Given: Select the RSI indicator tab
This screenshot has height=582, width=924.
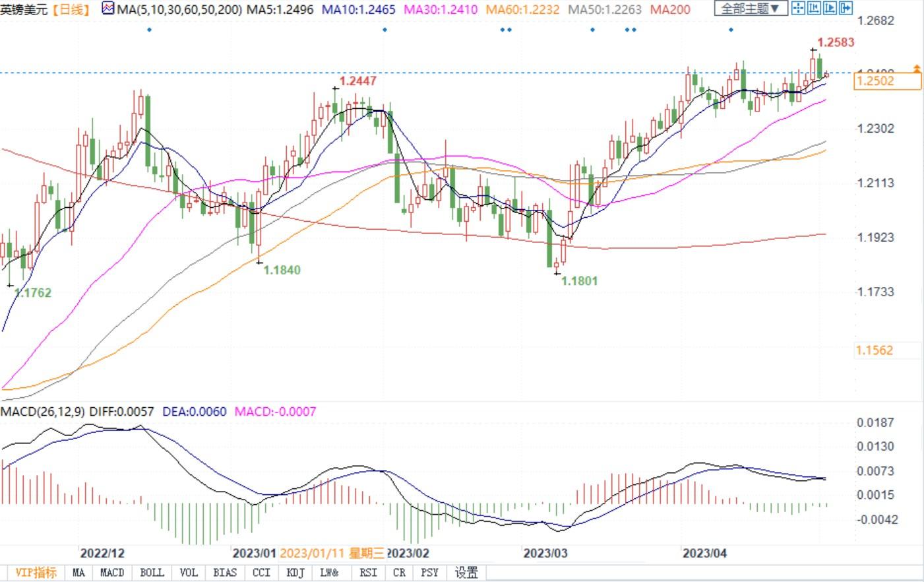Looking at the screenshot, I should (368, 573).
